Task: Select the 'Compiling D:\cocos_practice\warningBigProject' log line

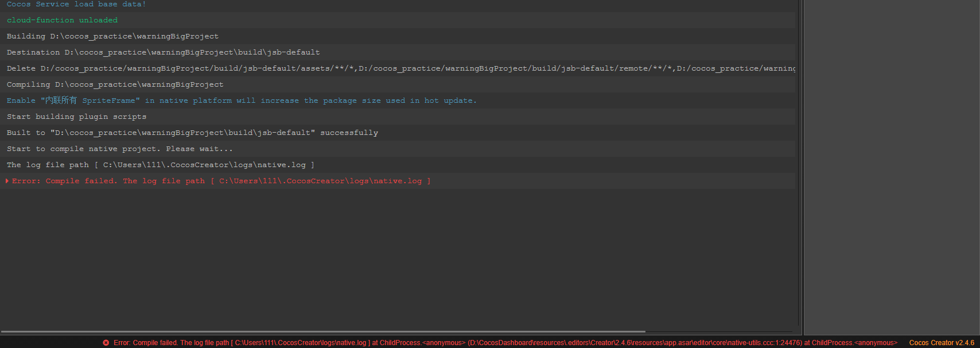Action: [115, 84]
